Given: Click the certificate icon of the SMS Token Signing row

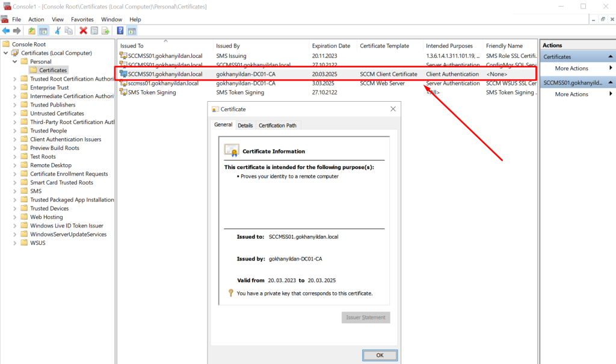Looking at the screenshot, I should pos(123,92).
